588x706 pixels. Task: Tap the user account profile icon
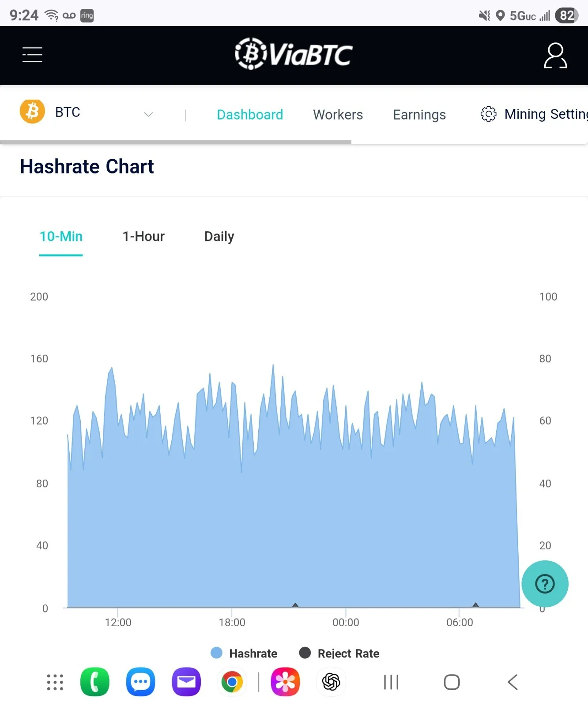click(555, 56)
